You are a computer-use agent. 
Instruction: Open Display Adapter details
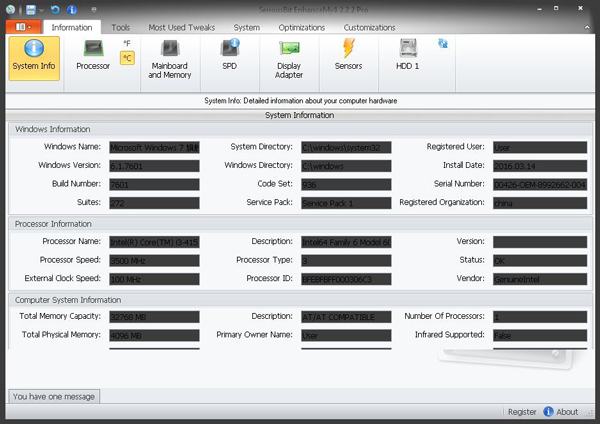click(289, 60)
